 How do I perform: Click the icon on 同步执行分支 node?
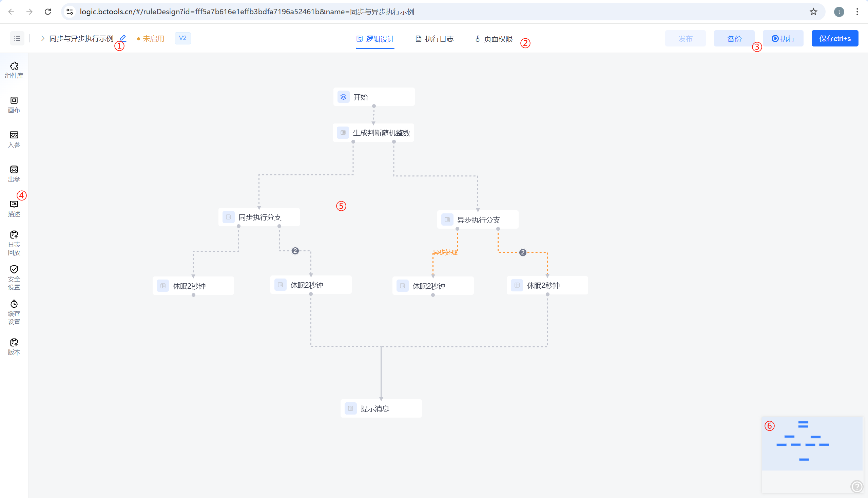(x=229, y=217)
